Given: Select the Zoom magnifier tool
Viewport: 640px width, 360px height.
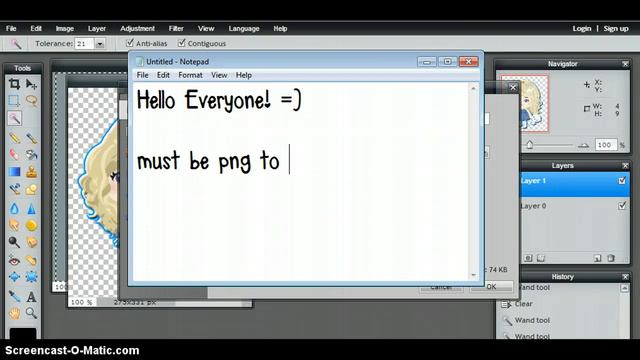Looking at the screenshot, I should tap(31, 313).
